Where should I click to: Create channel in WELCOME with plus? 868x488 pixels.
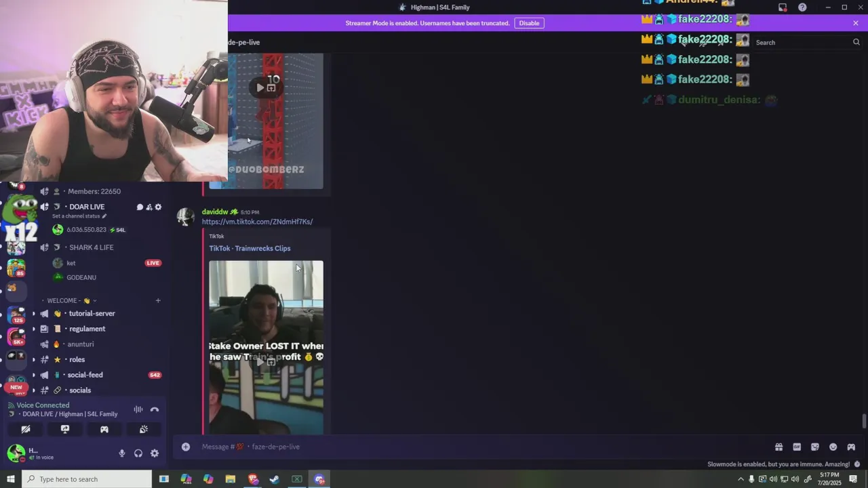[158, 300]
